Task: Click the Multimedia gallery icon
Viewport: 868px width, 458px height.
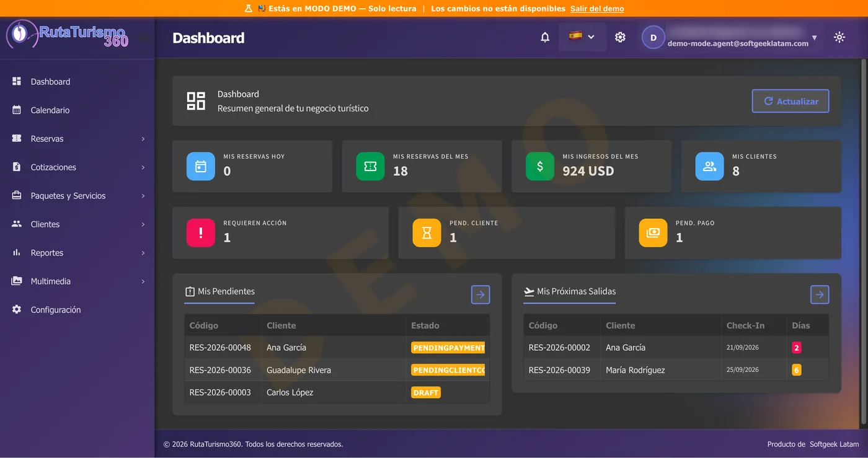Action: (17, 281)
